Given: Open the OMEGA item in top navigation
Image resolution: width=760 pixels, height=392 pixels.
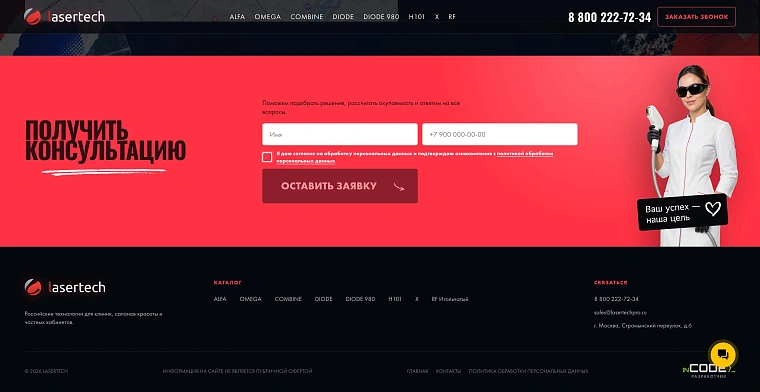Looking at the screenshot, I should (x=268, y=16).
